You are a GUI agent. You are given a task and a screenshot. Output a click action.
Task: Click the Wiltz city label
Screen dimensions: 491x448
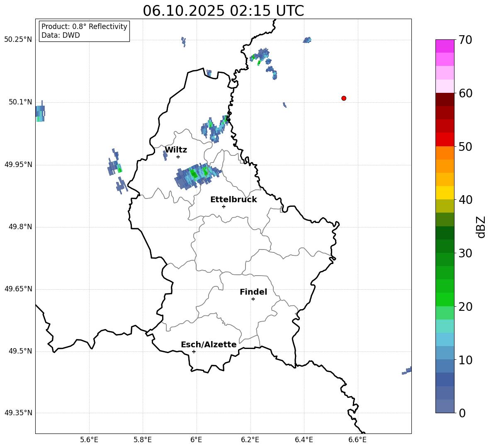coord(176,150)
